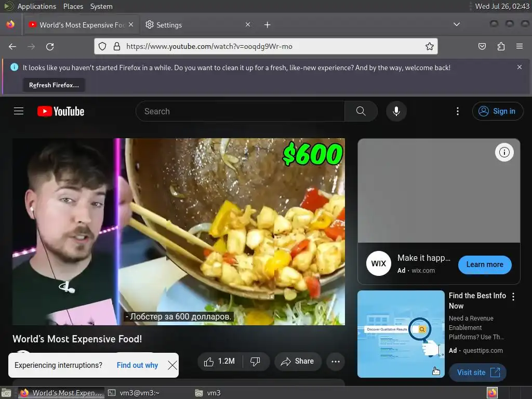
Task: Go back with the browser back arrow
Action: pos(12,46)
